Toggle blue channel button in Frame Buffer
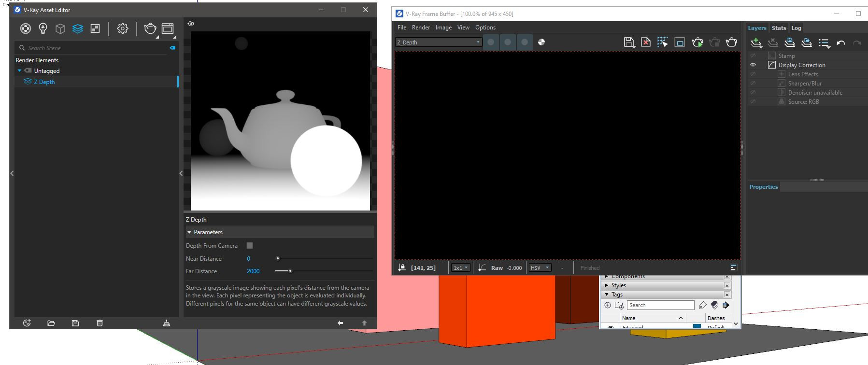This screenshot has height=365, width=868. point(525,42)
